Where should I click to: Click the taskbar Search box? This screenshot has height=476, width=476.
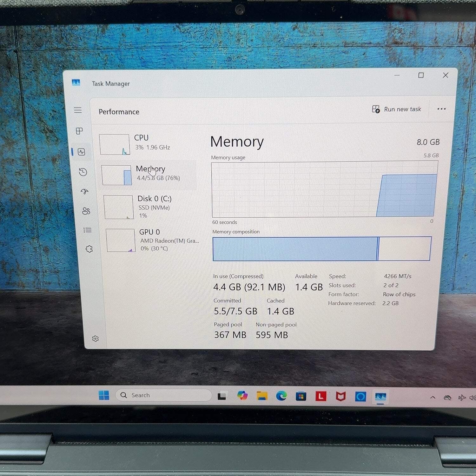click(164, 395)
